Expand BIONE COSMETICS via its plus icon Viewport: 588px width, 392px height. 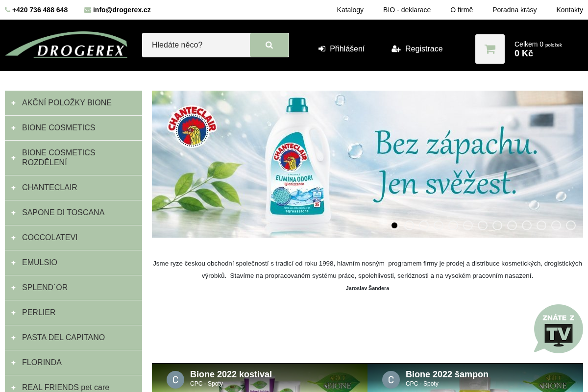click(13, 128)
